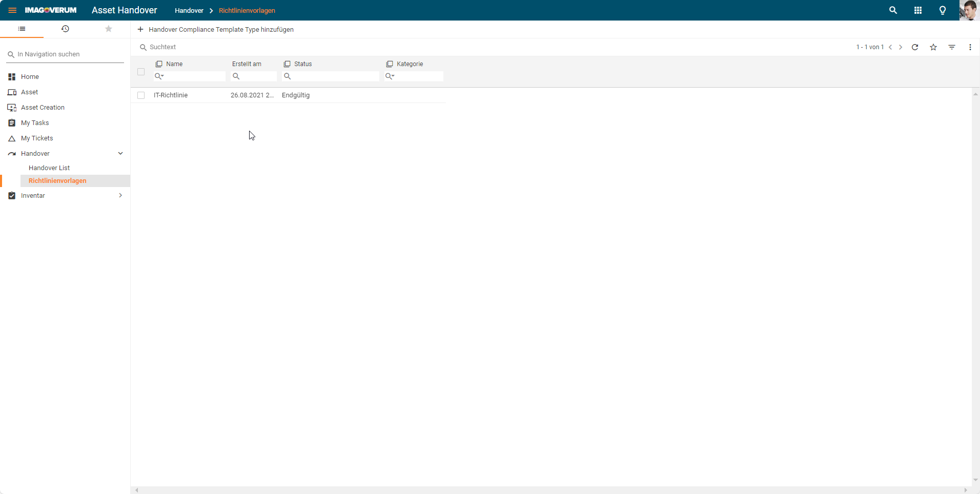
Task: Click the favorite star in toolbar
Action: coord(933,47)
